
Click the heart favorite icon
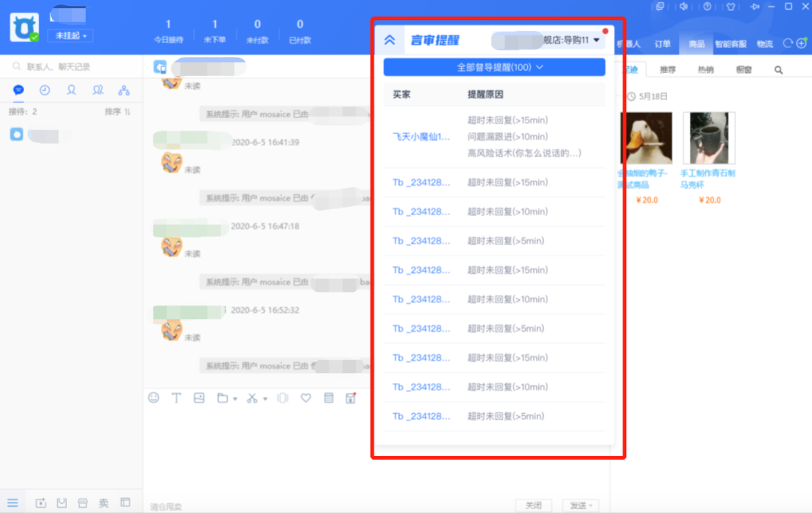(306, 398)
